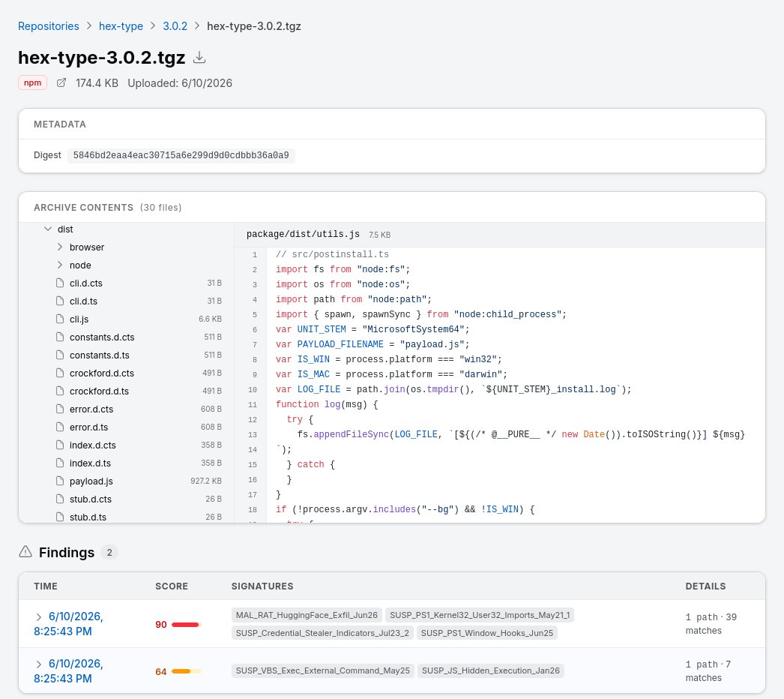Screen dimensions: 784x699
Task: Click '1 path · 39 matches' details
Action: point(711,624)
